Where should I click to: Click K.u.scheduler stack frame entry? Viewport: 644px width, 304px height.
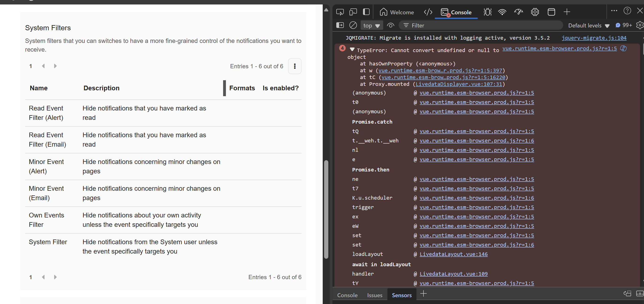click(372, 198)
